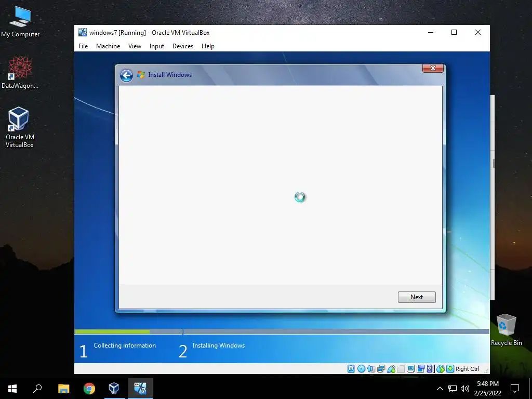Click the VirtualBox window resize grip
This screenshot has height=399, width=532.
coord(486,370)
